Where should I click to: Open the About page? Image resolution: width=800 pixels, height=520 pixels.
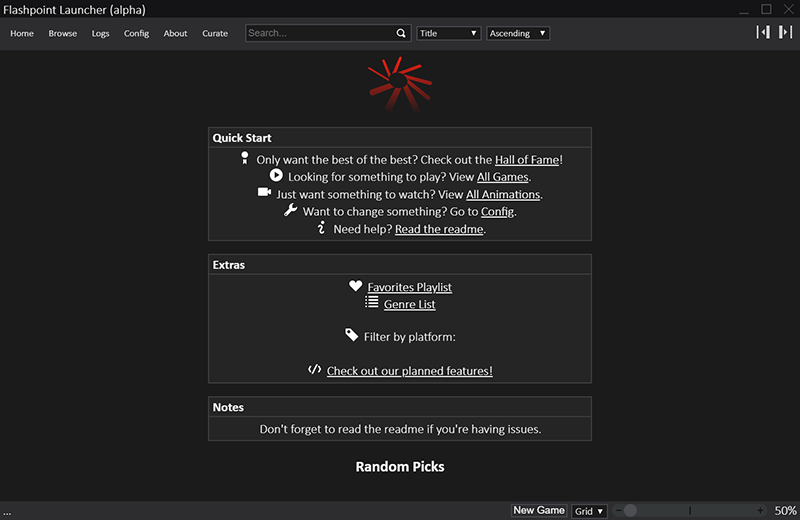click(x=176, y=33)
